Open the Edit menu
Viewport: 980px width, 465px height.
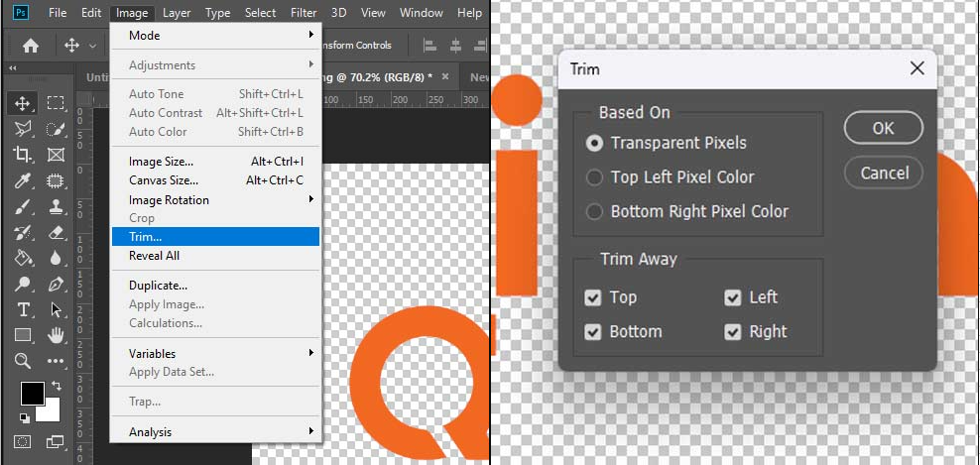click(x=91, y=13)
